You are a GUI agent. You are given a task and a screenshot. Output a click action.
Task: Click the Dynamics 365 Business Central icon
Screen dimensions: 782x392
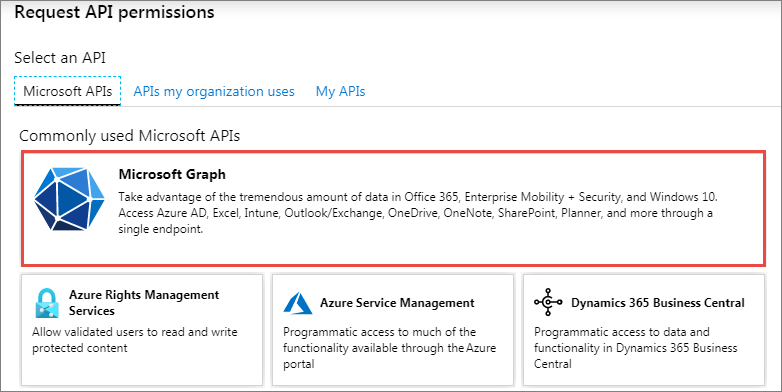click(x=548, y=302)
